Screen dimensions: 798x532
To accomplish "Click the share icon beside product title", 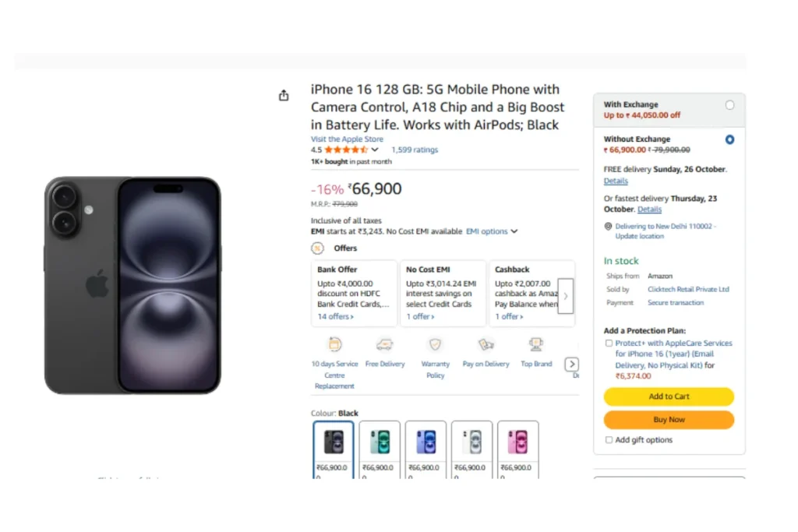I will pos(284,96).
